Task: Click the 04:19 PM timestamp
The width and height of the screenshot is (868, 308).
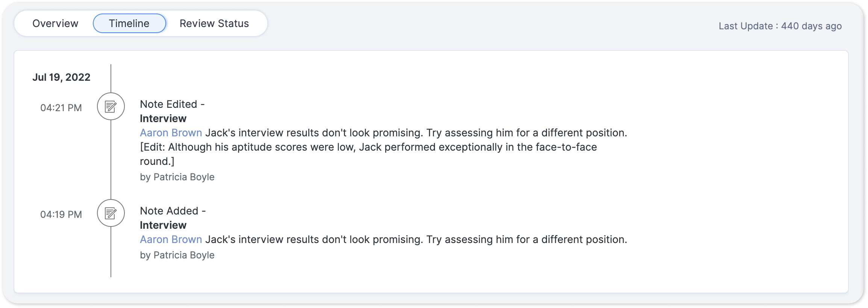Action: 61,215
